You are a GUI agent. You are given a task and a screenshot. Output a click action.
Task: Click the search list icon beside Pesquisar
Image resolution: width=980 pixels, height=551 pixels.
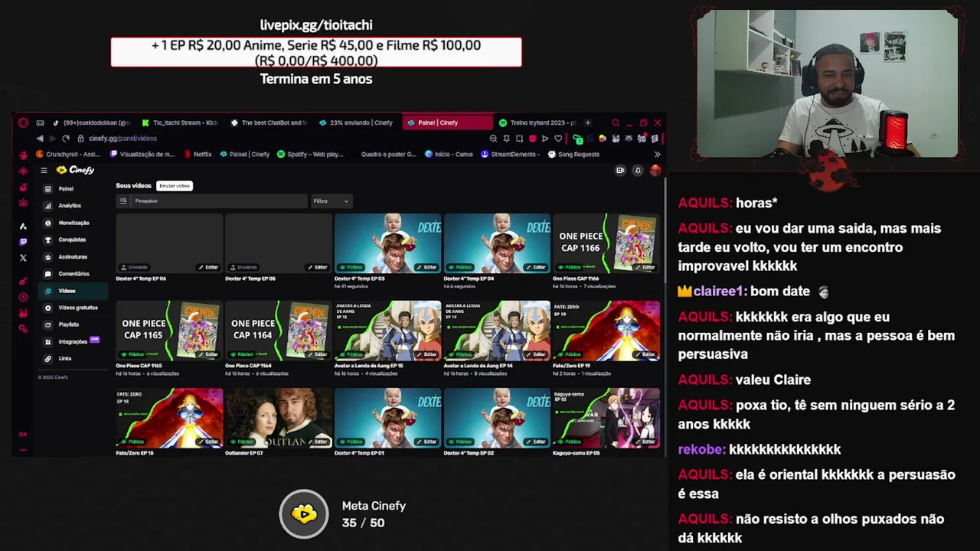tap(122, 201)
